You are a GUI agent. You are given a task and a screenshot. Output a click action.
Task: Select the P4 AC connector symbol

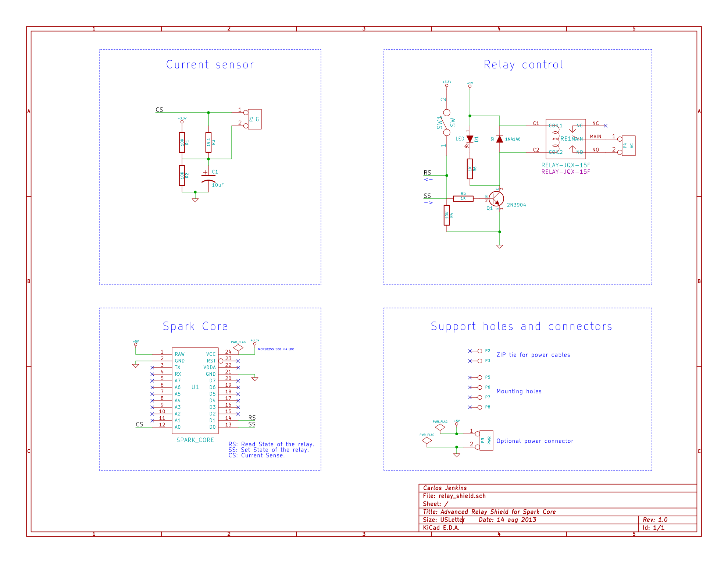coord(628,145)
